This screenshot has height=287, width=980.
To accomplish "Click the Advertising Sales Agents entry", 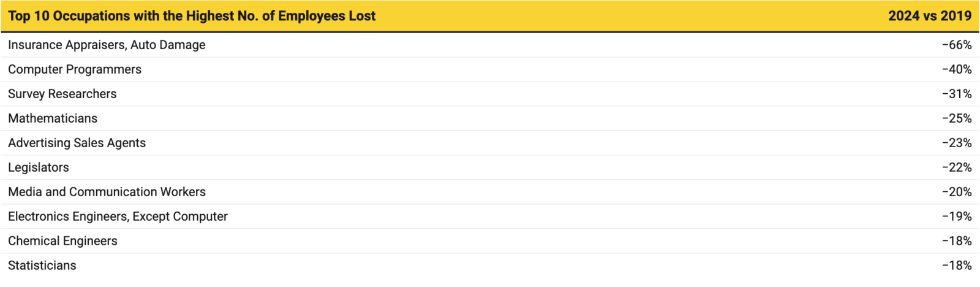I will 77,143.
